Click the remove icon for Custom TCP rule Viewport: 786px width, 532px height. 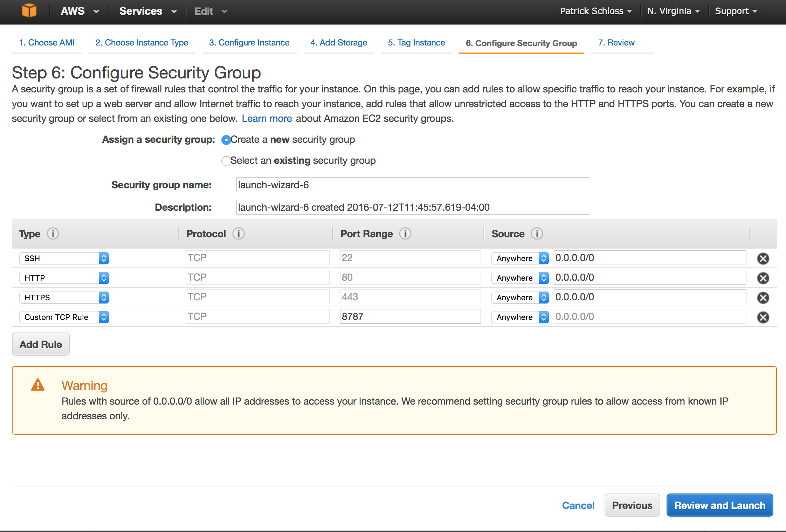pyautogui.click(x=764, y=317)
